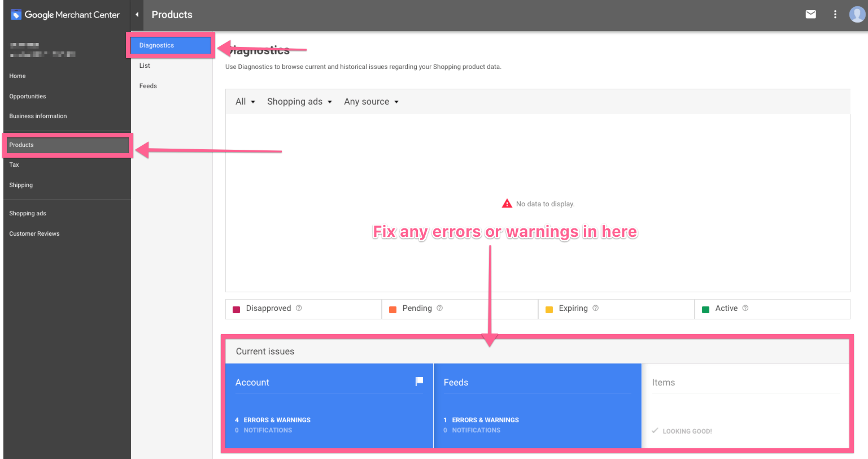Open help icon next to Disapproved
868x459 pixels.
point(299,308)
